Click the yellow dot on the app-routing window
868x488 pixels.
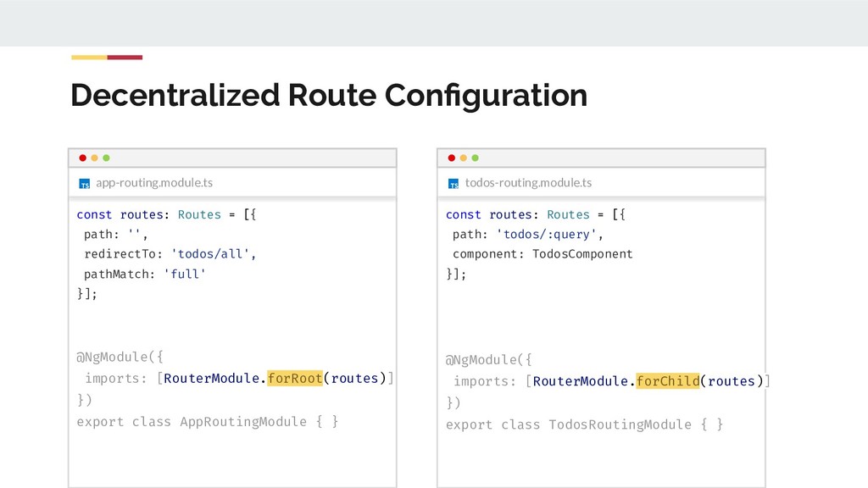[94, 158]
